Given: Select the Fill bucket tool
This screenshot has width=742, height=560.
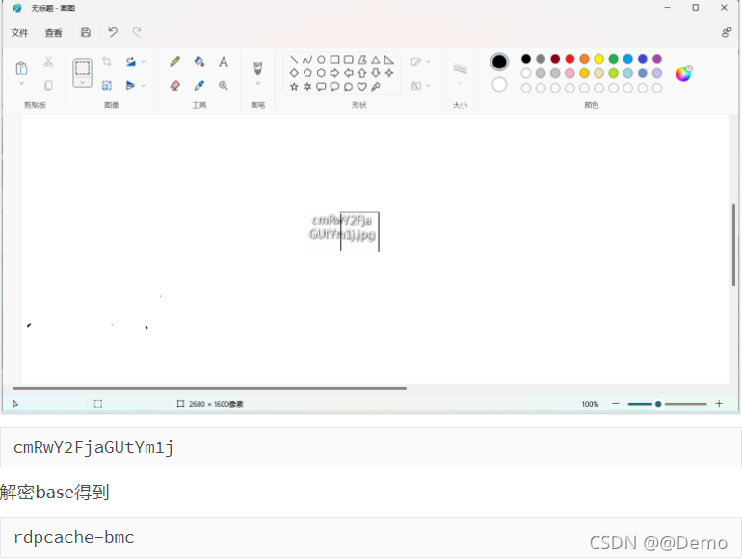Looking at the screenshot, I should pos(199,61).
